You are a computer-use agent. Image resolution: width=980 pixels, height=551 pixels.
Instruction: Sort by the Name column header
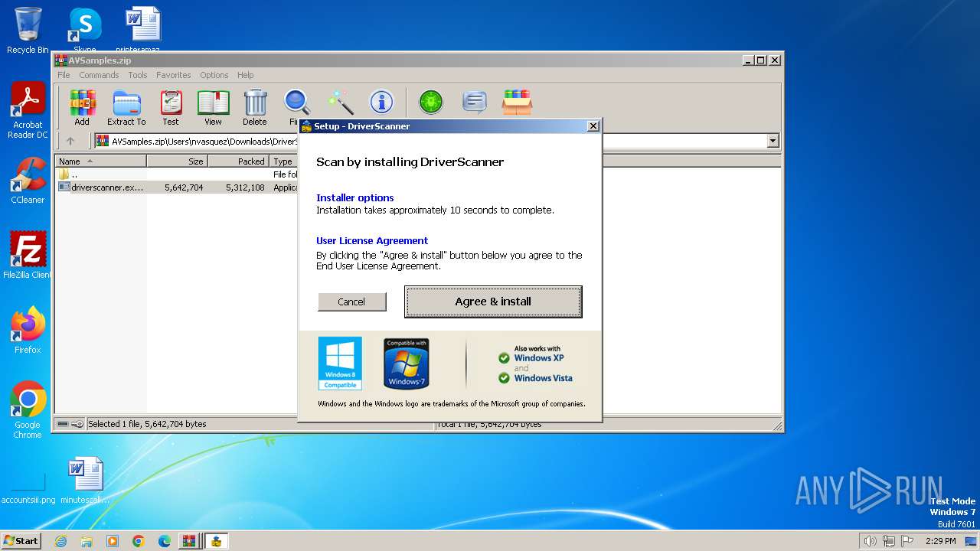(101, 161)
